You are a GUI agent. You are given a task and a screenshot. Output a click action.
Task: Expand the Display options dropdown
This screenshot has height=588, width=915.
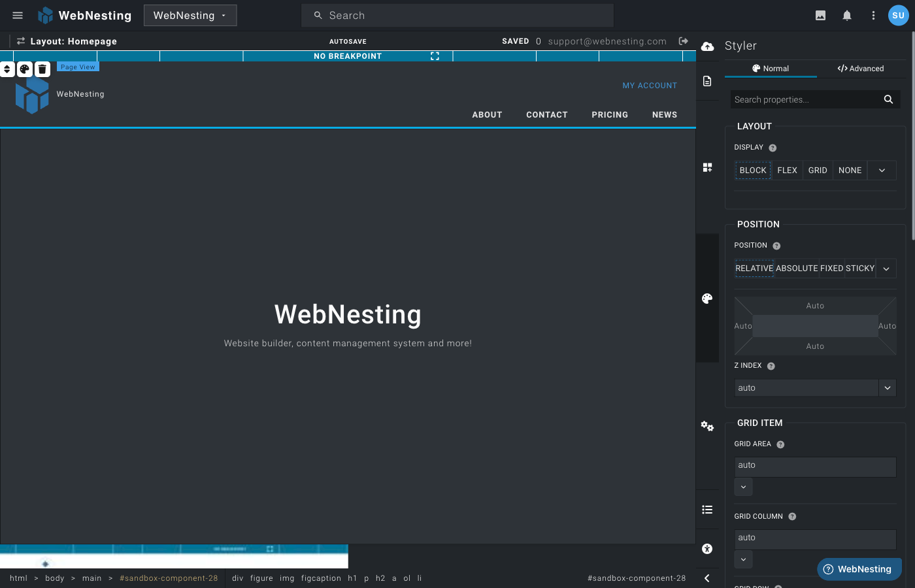(882, 170)
